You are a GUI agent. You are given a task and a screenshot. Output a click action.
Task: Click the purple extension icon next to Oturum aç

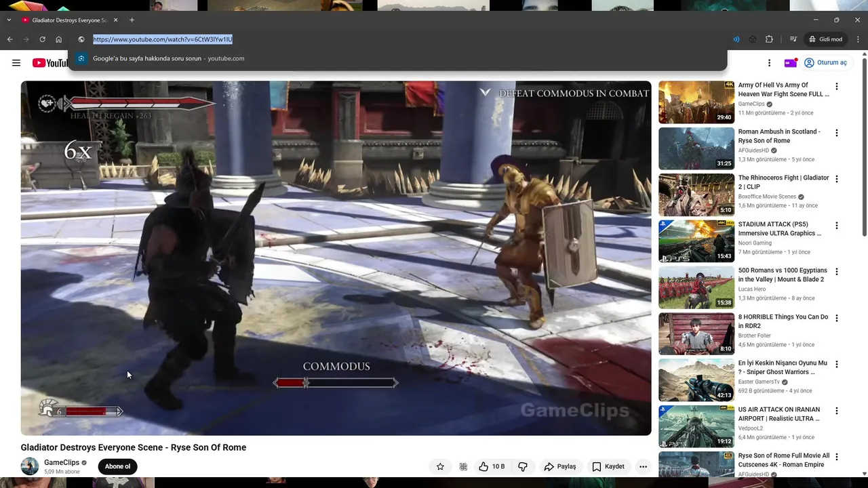click(790, 63)
